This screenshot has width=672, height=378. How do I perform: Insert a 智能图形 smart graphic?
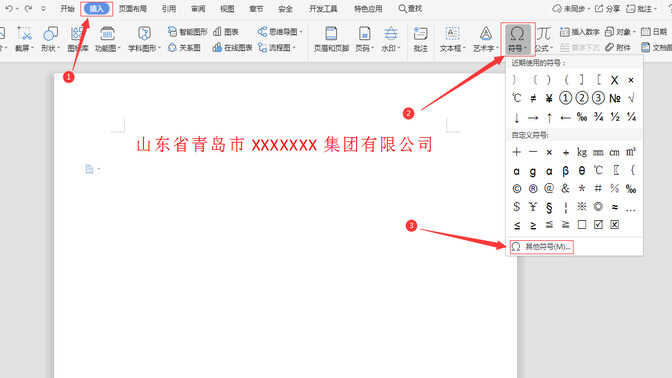coord(187,32)
